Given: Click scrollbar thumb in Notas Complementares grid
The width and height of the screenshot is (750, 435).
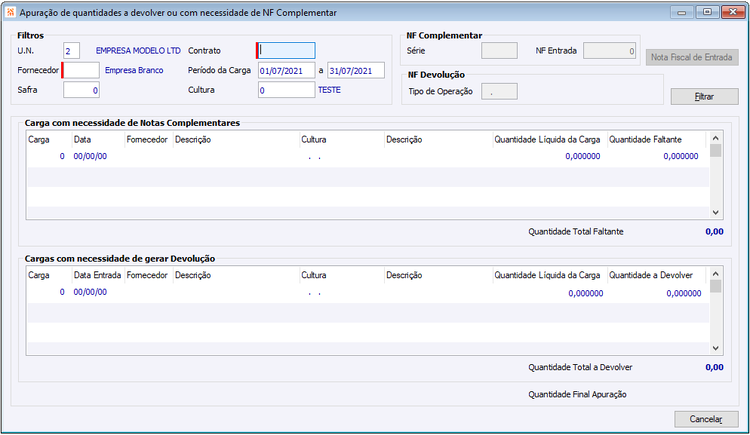Looking at the screenshot, I should coord(716,151).
